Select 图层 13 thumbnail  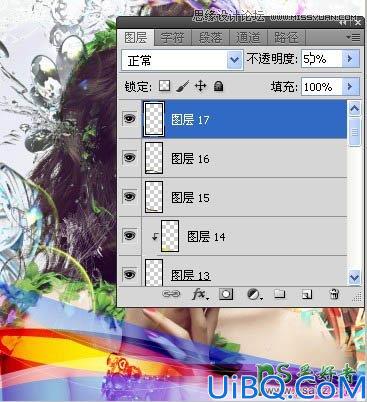154,273
